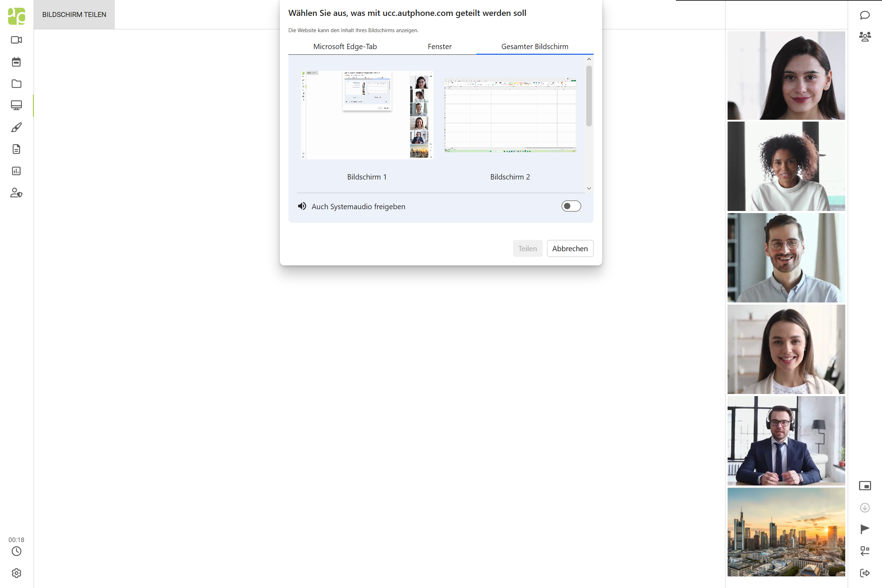The height and width of the screenshot is (588, 882).
Task: Switch to the Fenster tab
Action: (x=439, y=47)
